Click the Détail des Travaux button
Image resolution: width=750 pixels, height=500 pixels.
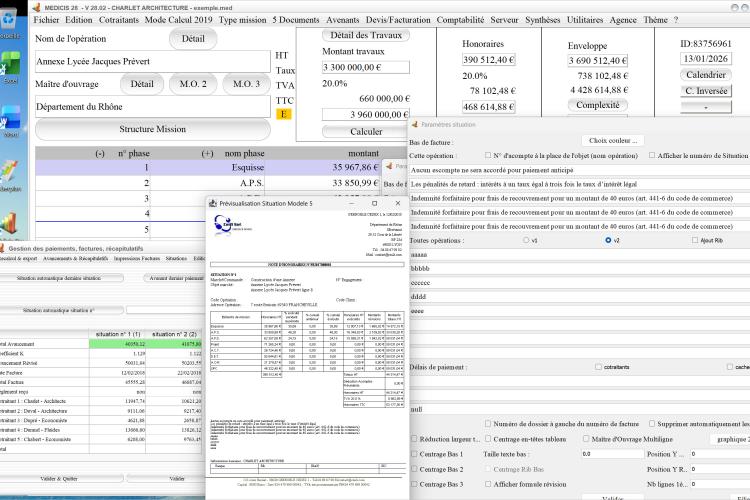pos(366,35)
